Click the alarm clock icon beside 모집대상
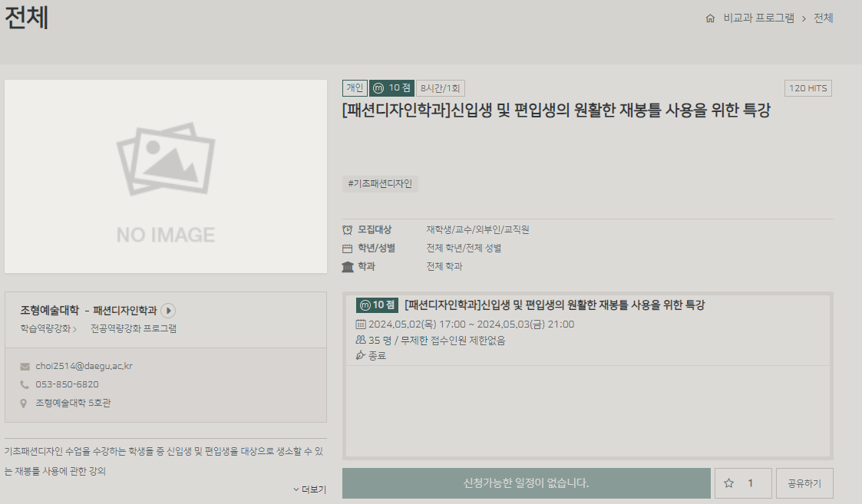The image size is (862, 504). click(348, 229)
